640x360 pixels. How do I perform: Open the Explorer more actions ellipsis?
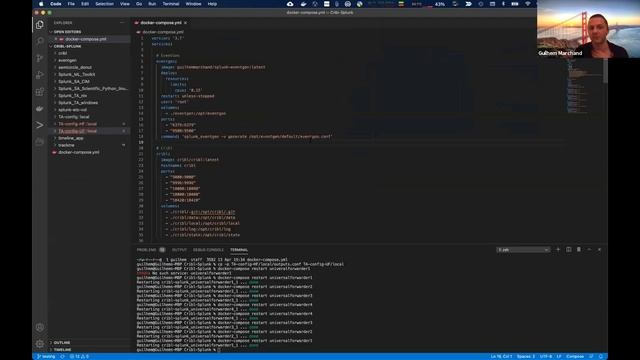[122, 23]
